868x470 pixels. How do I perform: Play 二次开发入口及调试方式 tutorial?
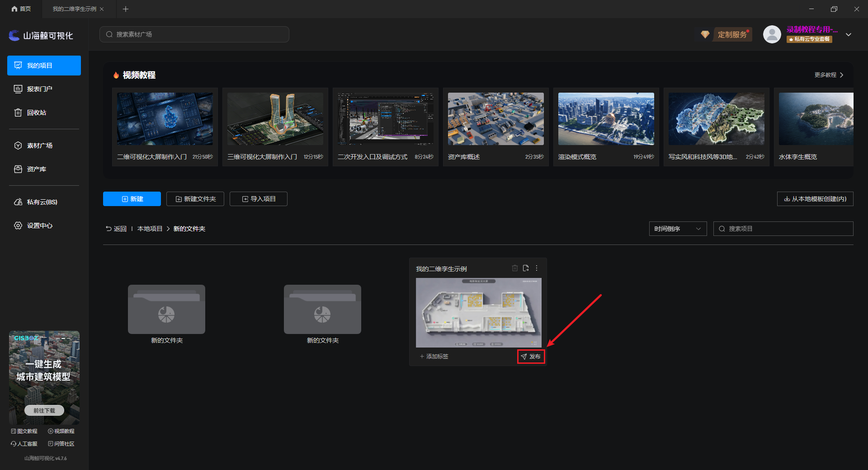pyautogui.click(x=386, y=127)
